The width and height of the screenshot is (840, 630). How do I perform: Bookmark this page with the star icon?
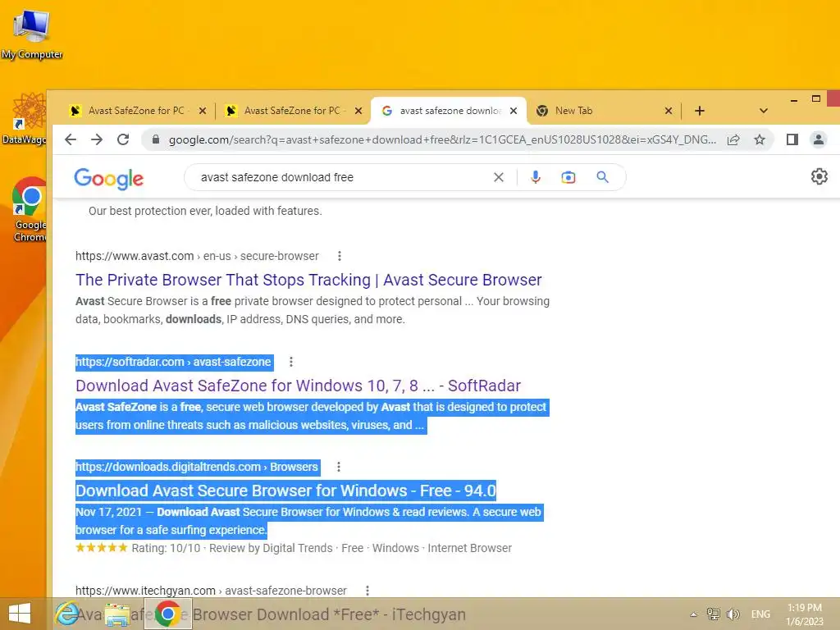pos(760,139)
